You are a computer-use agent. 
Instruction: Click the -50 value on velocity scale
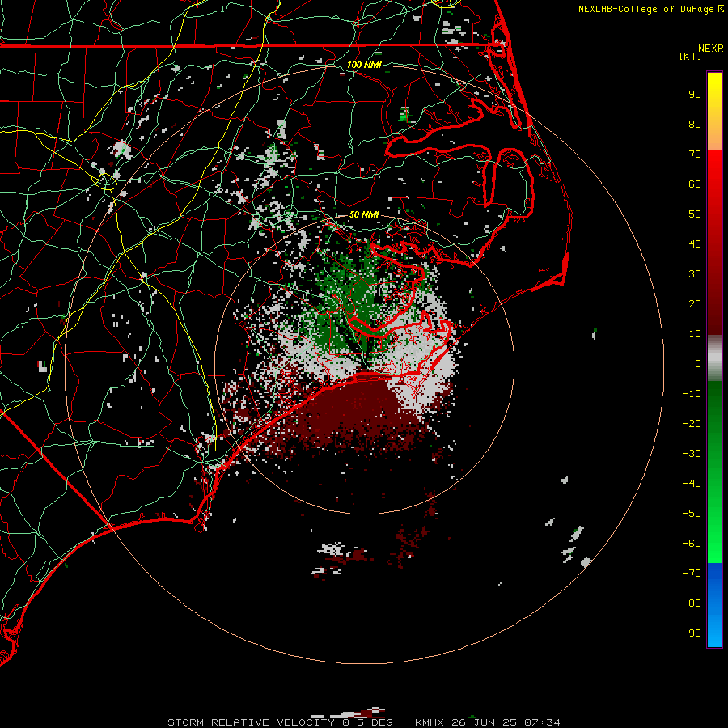tap(692, 514)
